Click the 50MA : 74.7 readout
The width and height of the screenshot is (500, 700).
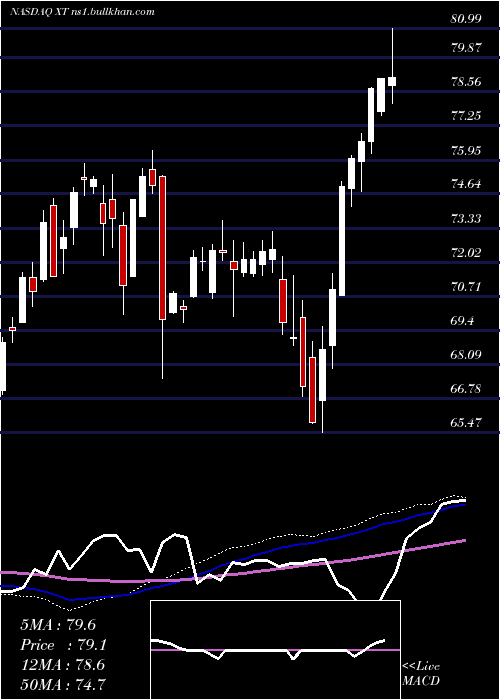click(62, 684)
